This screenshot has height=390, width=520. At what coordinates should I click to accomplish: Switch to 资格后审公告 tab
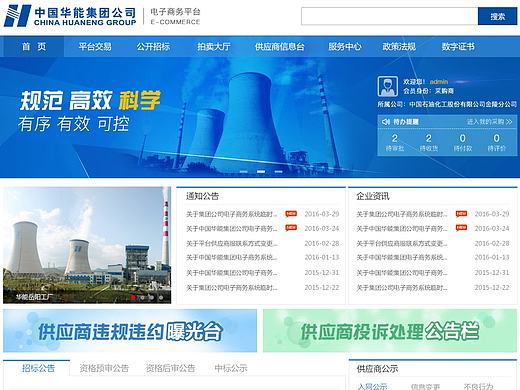(170, 368)
